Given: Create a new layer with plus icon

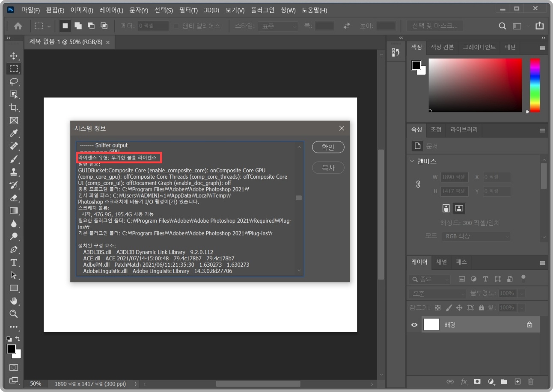Looking at the screenshot, I should [x=517, y=381].
